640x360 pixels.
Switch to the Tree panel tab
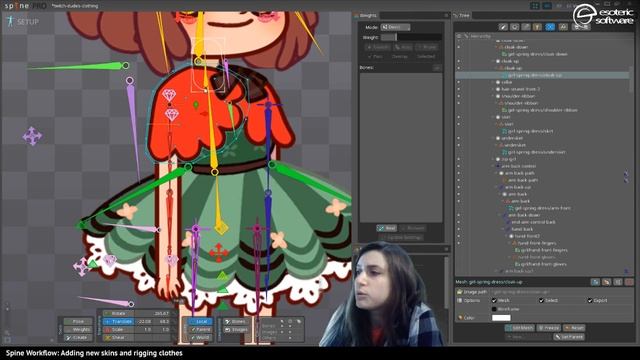tap(462, 16)
